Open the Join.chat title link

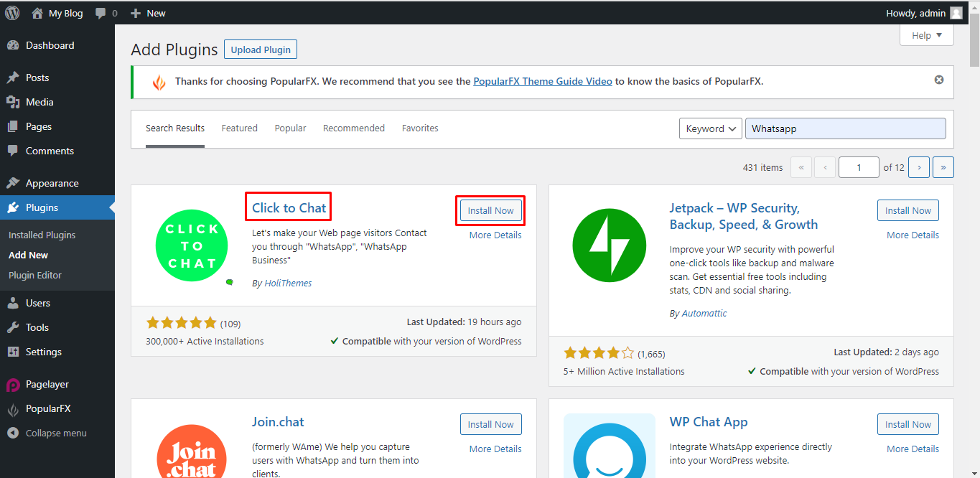pyautogui.click(x=278, y=422)
